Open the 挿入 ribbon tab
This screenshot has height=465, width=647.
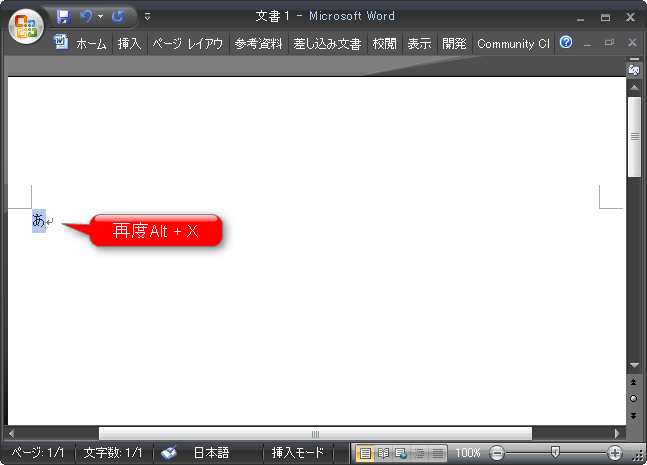(129, 44)
